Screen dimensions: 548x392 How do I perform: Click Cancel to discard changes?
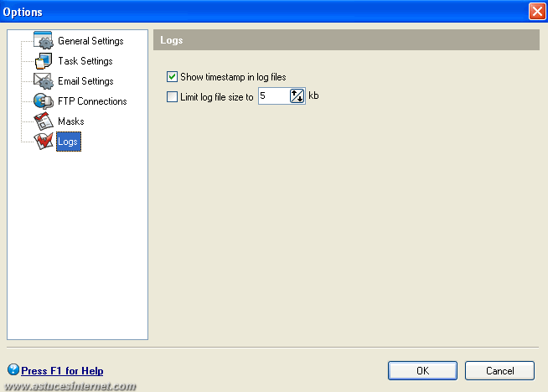(x=499, y=371)
